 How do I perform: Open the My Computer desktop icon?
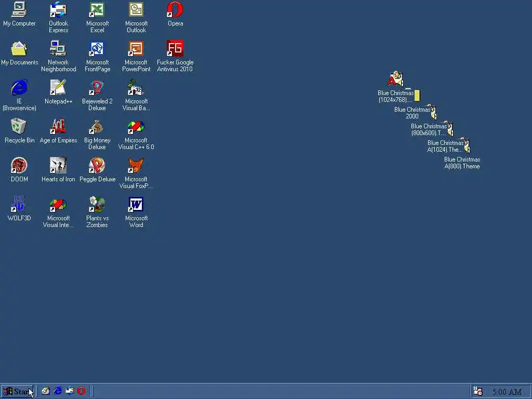click(x=19, y=9)
